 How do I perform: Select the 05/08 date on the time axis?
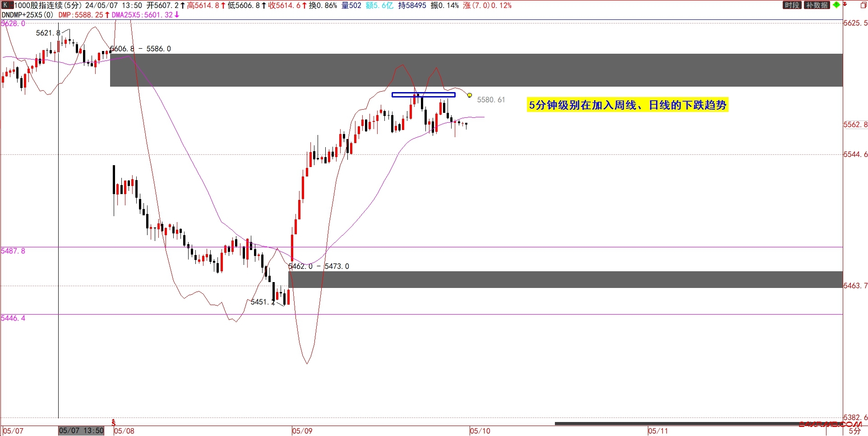click(124, 431)
